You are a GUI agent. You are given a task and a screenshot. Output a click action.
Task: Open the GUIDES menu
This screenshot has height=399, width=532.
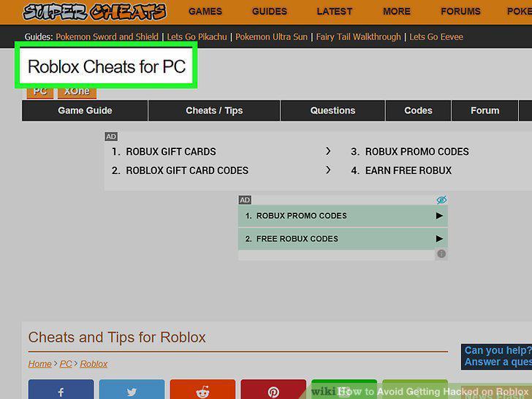(270, 12)
